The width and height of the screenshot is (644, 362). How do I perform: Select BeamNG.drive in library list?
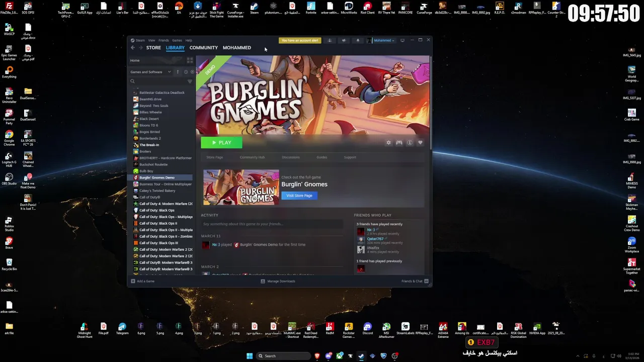[150, 99]
